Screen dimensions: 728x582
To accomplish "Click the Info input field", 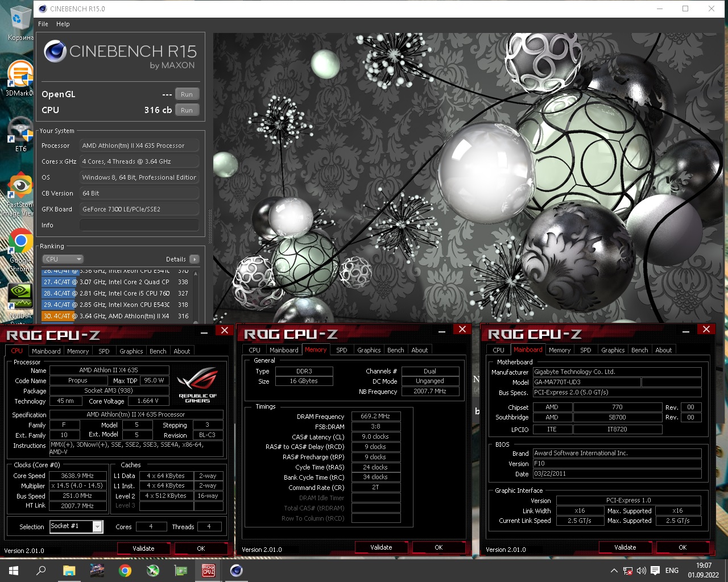I will click(139, 225).
